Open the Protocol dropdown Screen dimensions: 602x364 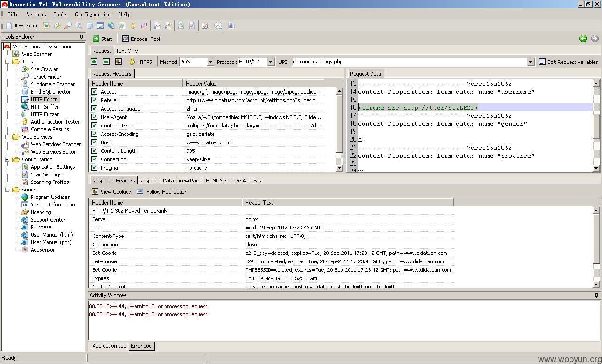(x=270, y=62)
